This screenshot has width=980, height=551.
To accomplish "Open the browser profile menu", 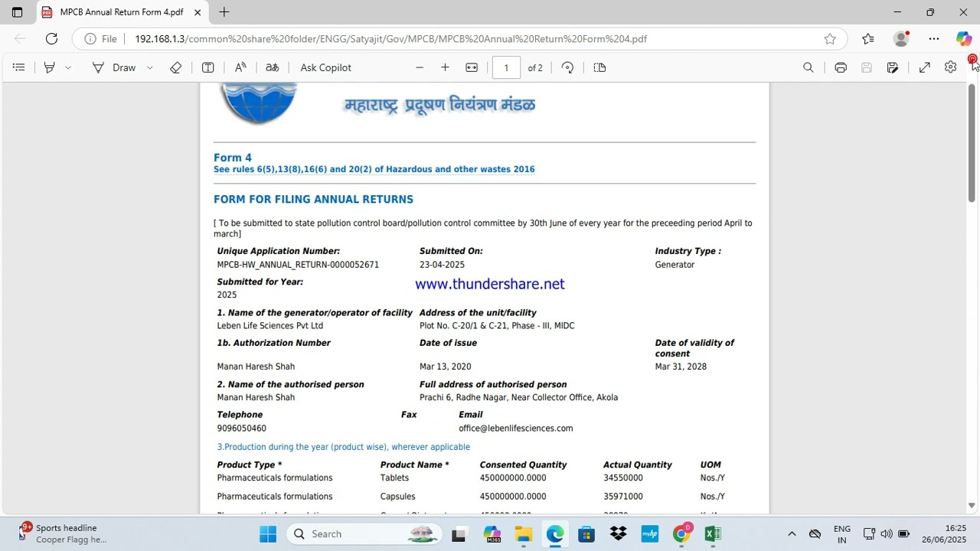I will (901, 39).
